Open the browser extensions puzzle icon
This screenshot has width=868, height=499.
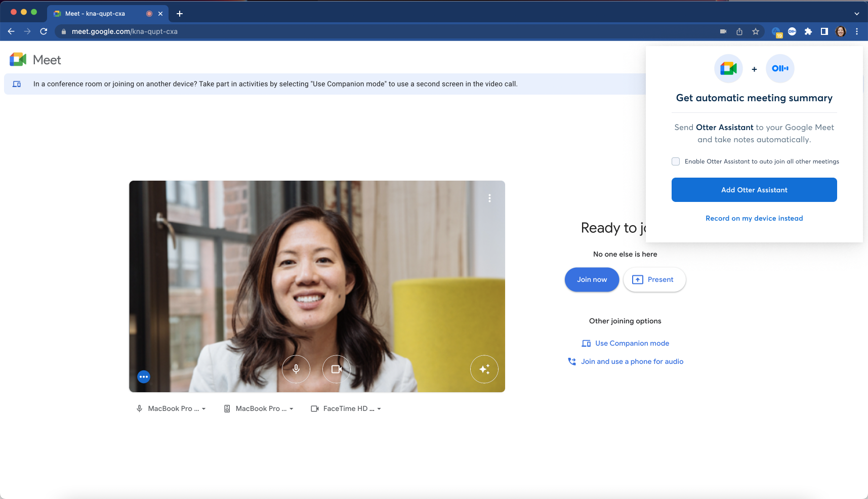click(x=808, y=31)
